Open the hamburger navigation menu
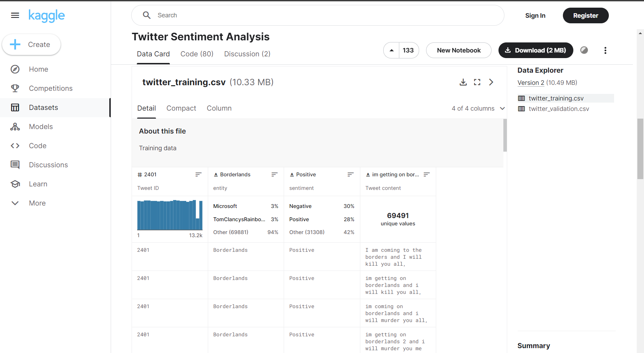 click(15, 15)
